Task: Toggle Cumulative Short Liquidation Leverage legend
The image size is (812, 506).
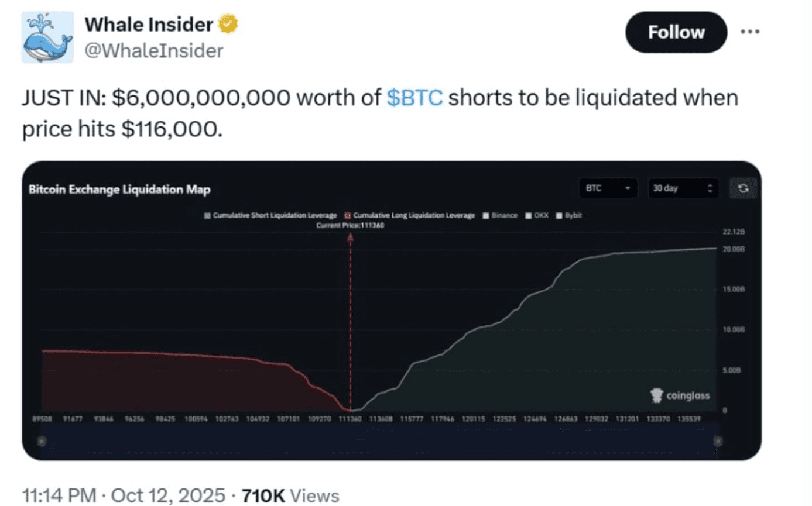Action: click(270, 215)
